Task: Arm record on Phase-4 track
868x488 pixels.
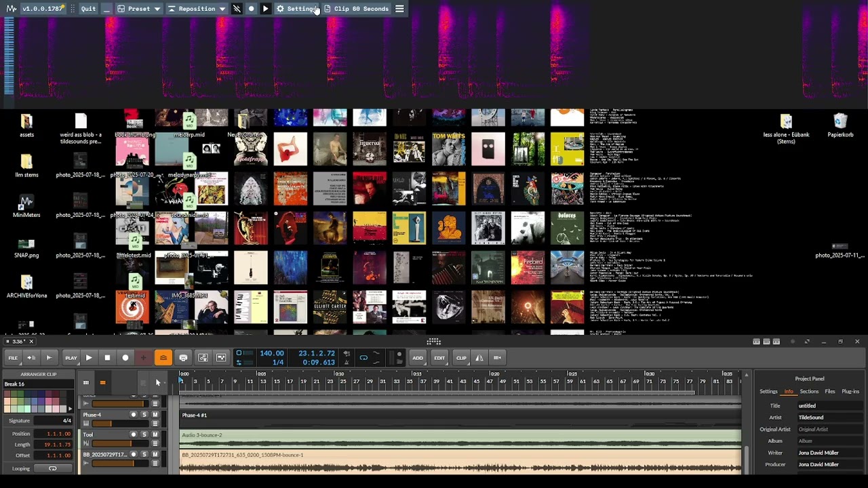Action: click(133, 415)
